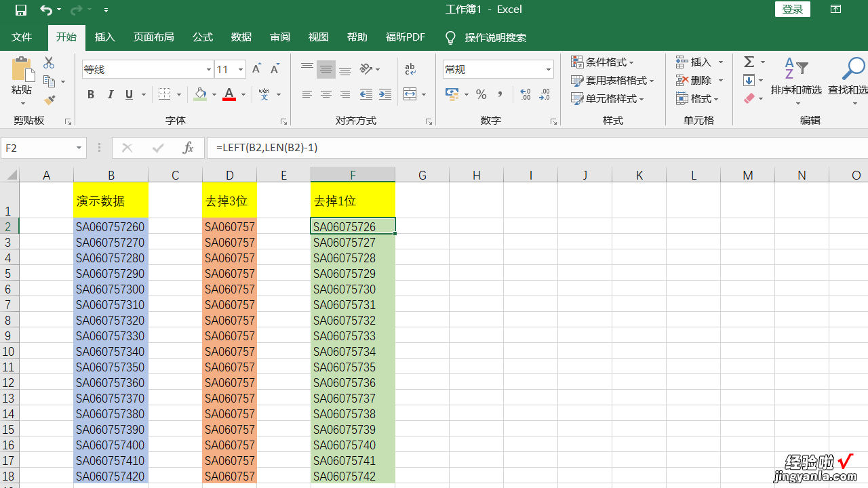
Task: Toggle Bold formatting
Action: click(x=91, y=94)
